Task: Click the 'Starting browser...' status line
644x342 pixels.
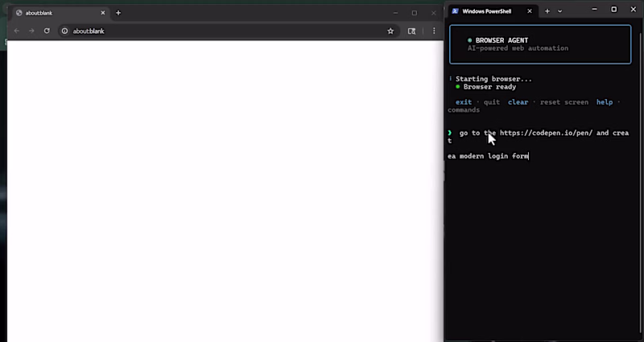Action: pyautogui.click(x=493, y=79)
